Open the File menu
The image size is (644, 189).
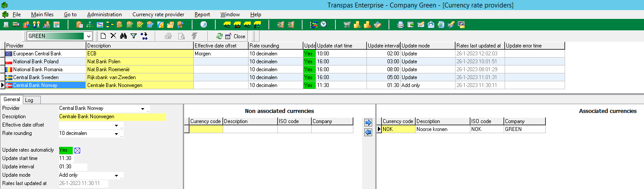[x=17, y=15]
